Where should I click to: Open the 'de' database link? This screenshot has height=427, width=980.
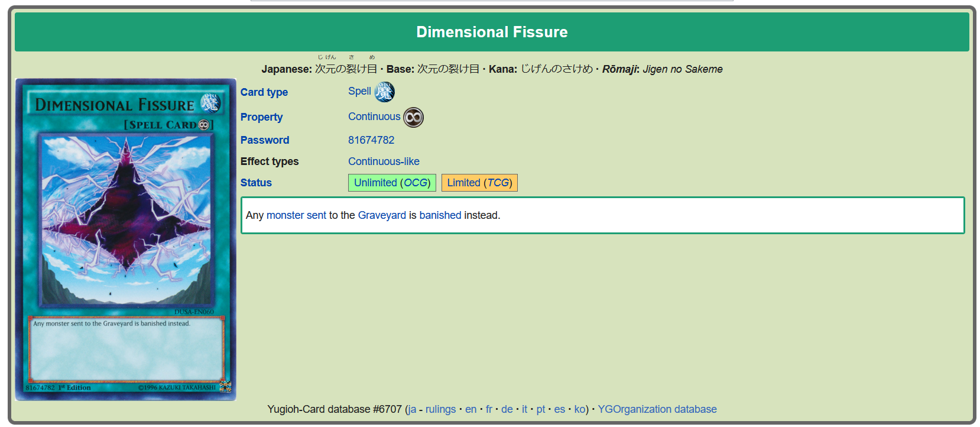point(507,409)
